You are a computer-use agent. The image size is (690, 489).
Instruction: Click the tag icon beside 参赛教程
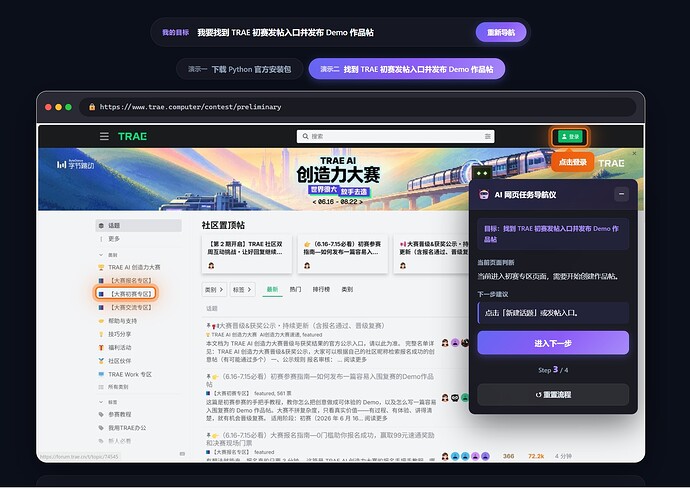click(x=101, y=414)
